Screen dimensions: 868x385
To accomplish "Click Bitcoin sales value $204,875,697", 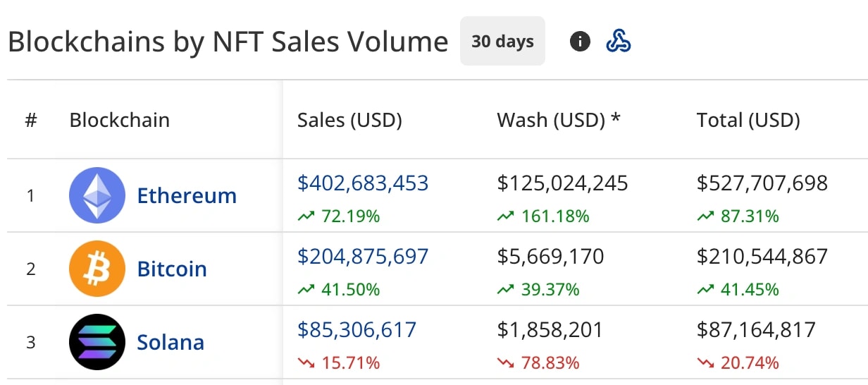I will [363, 257].
